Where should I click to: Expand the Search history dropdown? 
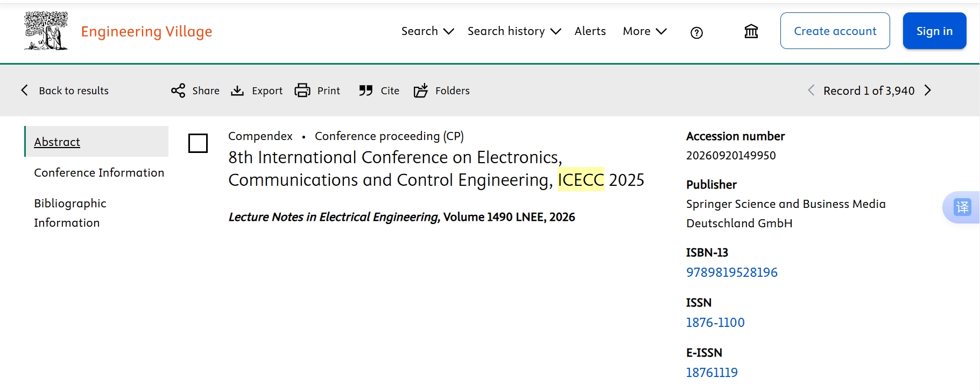pyautogui.click(x=514, y=31)
